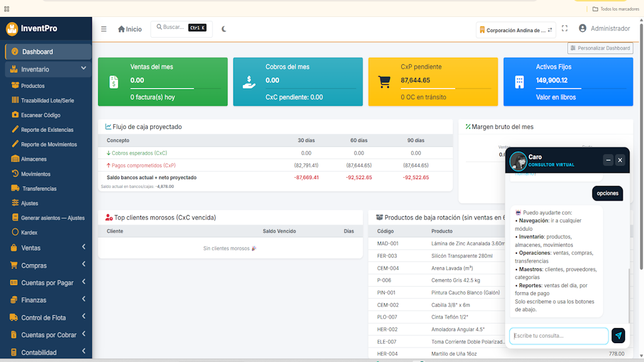Click the browser apps grid icon
Image resolution: width=644 pixels, height=362 pixels.
[6, 9]
